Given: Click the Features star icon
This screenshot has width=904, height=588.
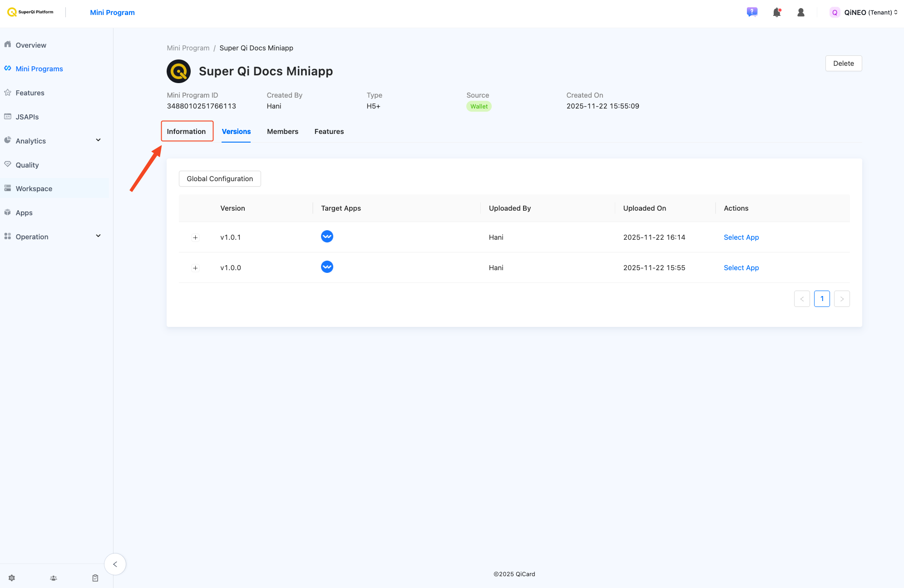Looking at the screenshot, I should 8,93.
